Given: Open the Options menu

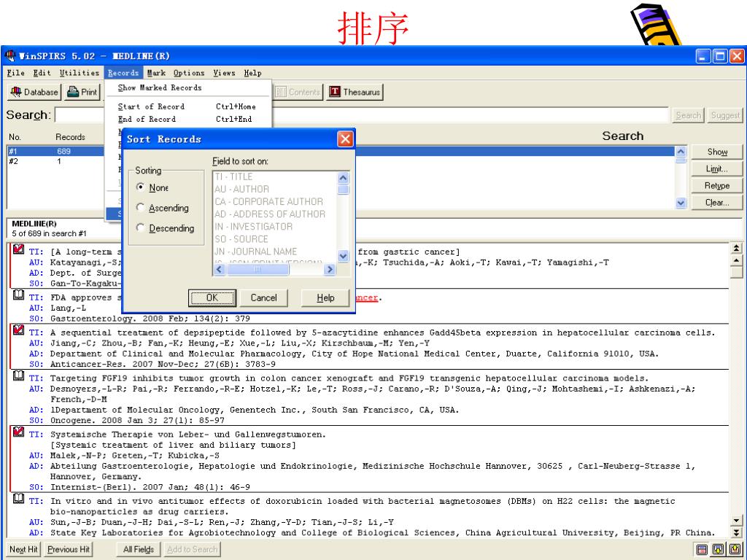Looking at the screenshot, I should (x=189, y=73).
